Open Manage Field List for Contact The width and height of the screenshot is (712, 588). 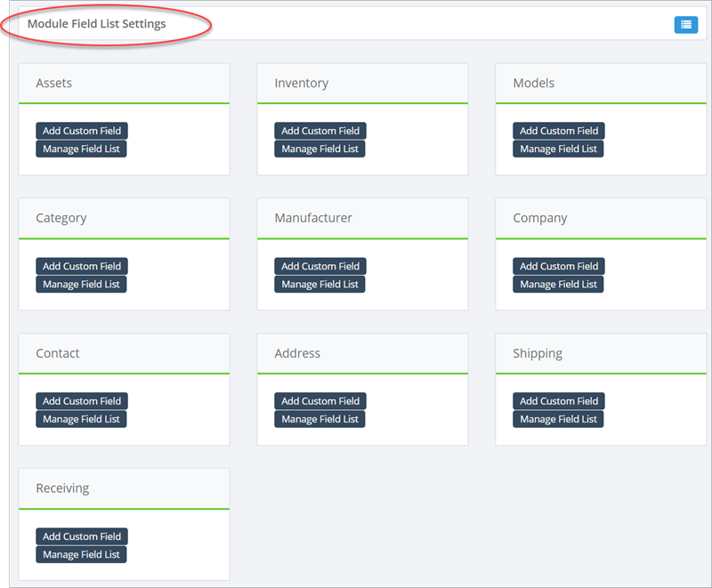(81, 419)
